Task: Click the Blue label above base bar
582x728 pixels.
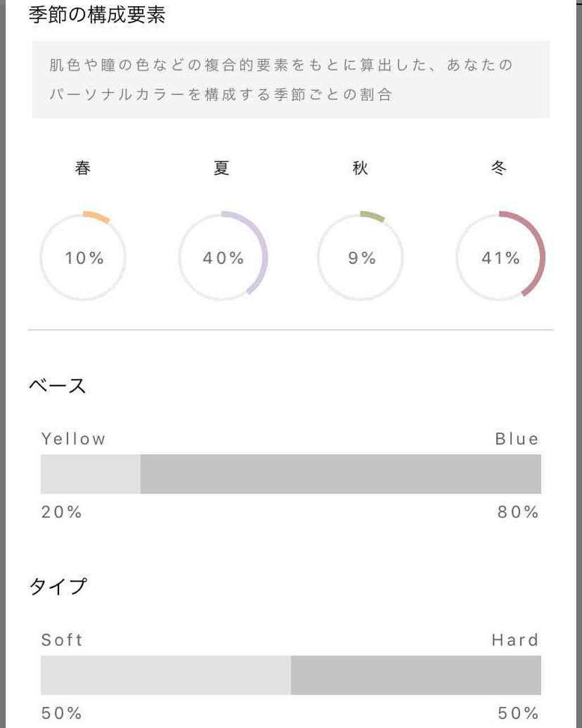Action: pos(517,439)
